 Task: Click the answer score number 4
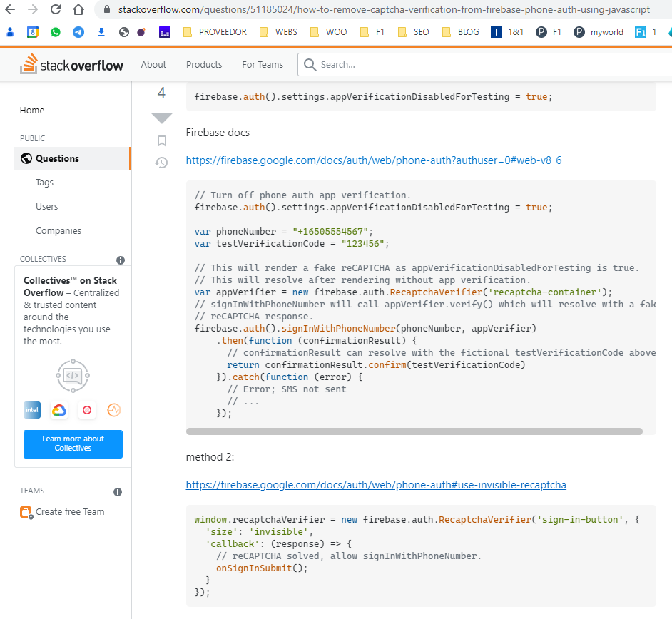tap(161, 93)
